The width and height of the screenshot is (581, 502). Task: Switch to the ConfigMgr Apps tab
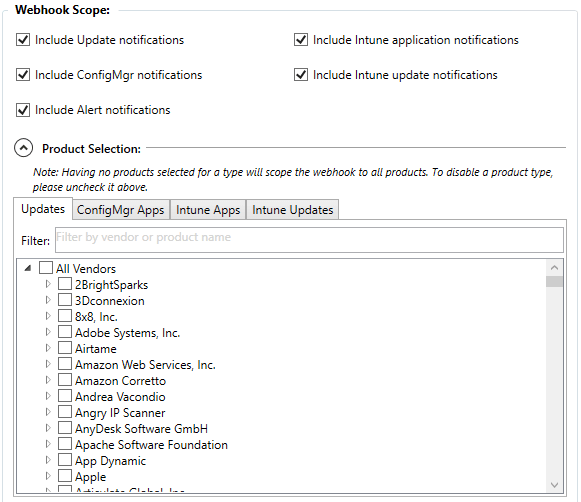pos(121,210)
